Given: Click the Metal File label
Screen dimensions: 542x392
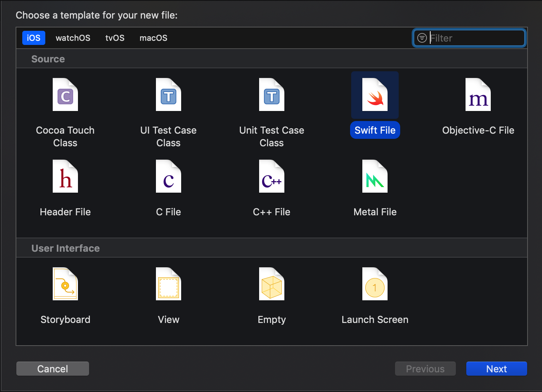Looking at the screenshot, I should [375, 212].
